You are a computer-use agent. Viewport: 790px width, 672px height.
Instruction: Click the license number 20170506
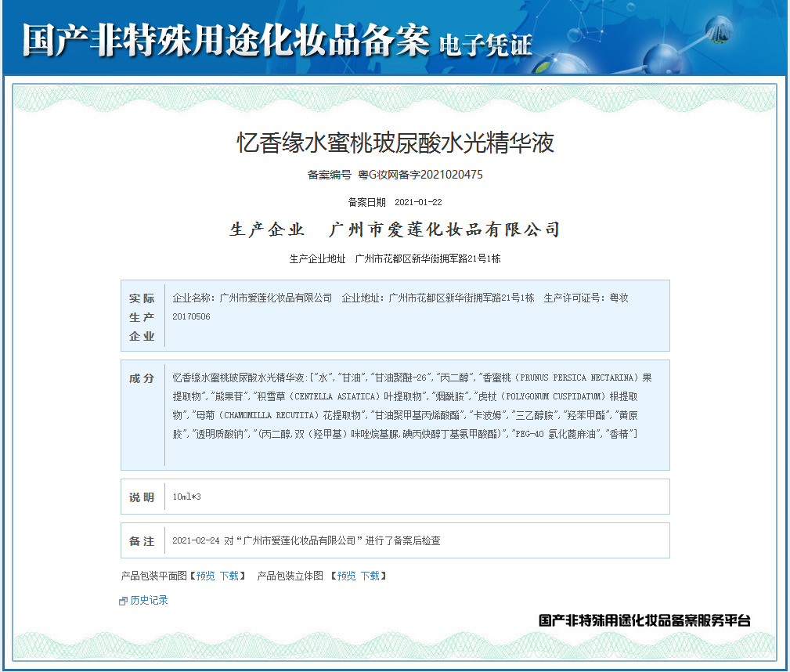[x=192, y=316]
